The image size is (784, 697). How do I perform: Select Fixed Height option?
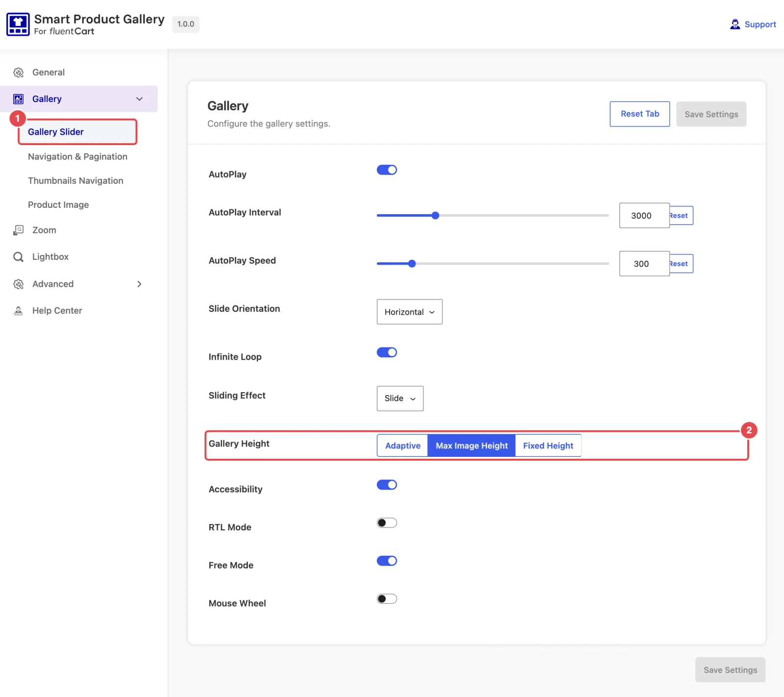(548, 446)
